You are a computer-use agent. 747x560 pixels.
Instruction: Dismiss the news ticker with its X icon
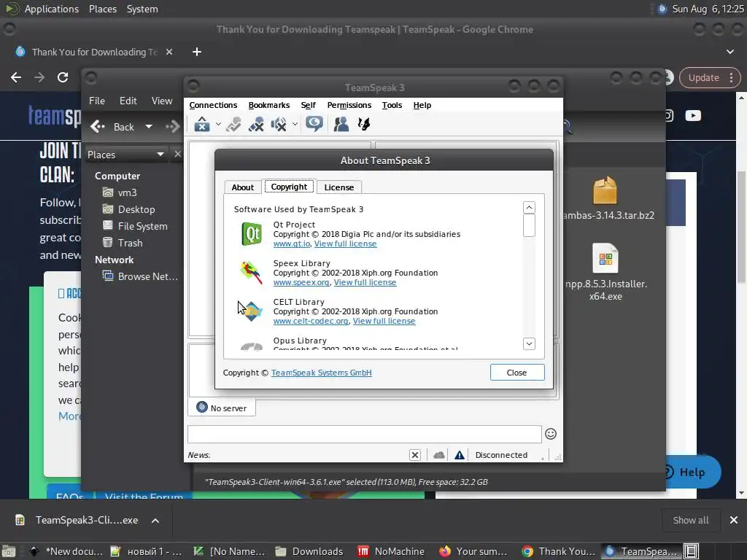415,455
